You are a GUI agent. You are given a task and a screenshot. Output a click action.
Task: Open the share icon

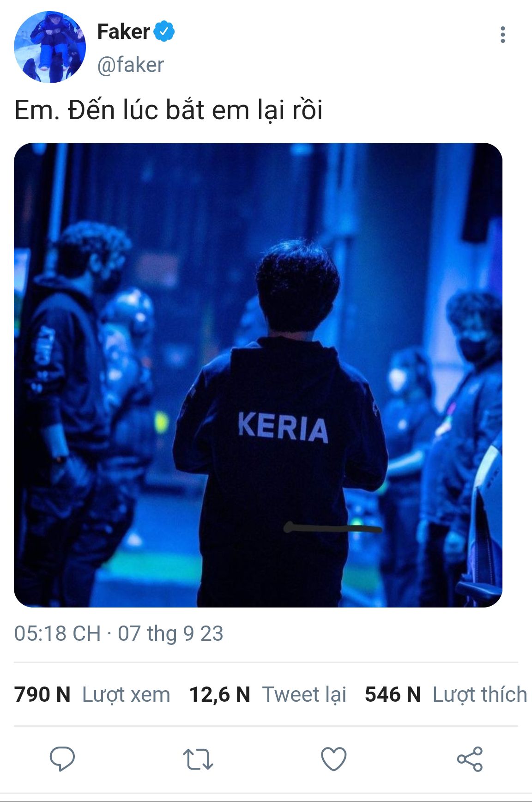pos(470,759)
